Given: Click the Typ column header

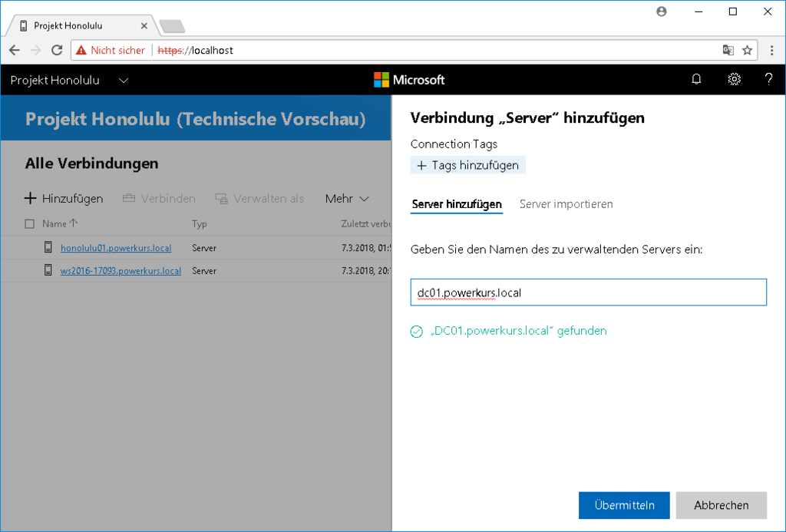Looking at the screenshot, I should point(199,223).
